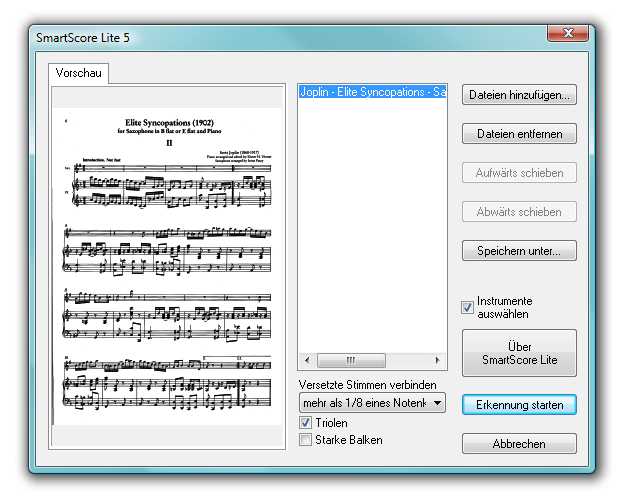The height and width of the screenshot is (502, 634).
Task: Click the sheet music preview thumbnail
Action: [167, 266]
